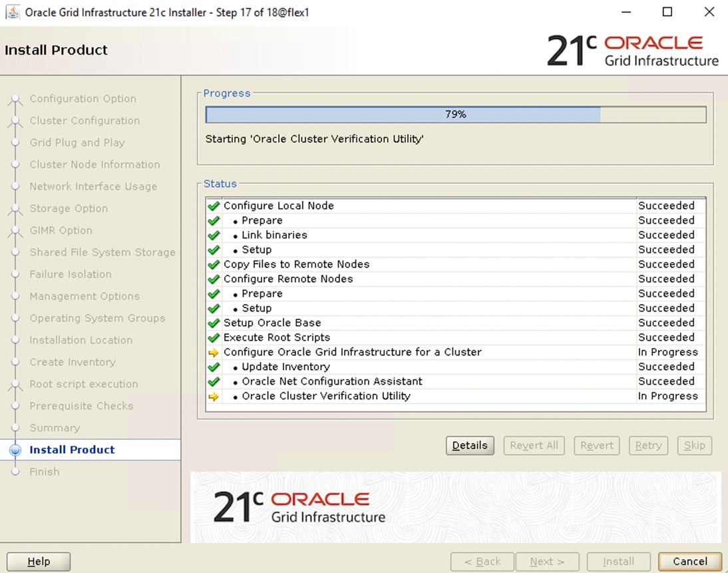Select Finish step in sidebar
Viewport: 728px width, 573px height.
click(x=45, y=472)
